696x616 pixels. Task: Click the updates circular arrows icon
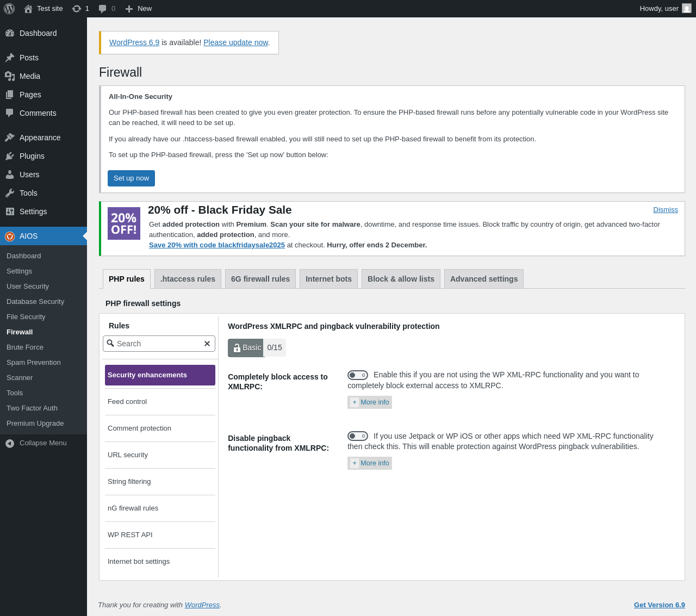pos(77,9)
